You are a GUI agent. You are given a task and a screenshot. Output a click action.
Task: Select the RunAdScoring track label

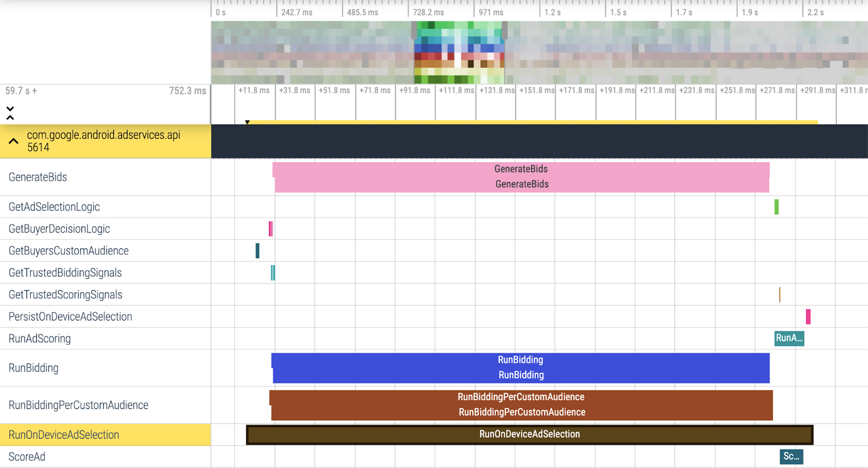coord(40,339)
